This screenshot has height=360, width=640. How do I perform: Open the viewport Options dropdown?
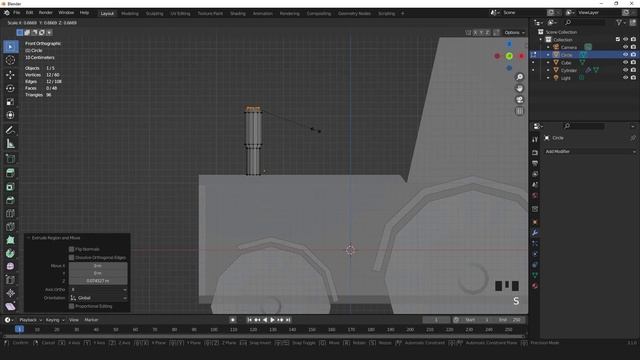point(514,32)
